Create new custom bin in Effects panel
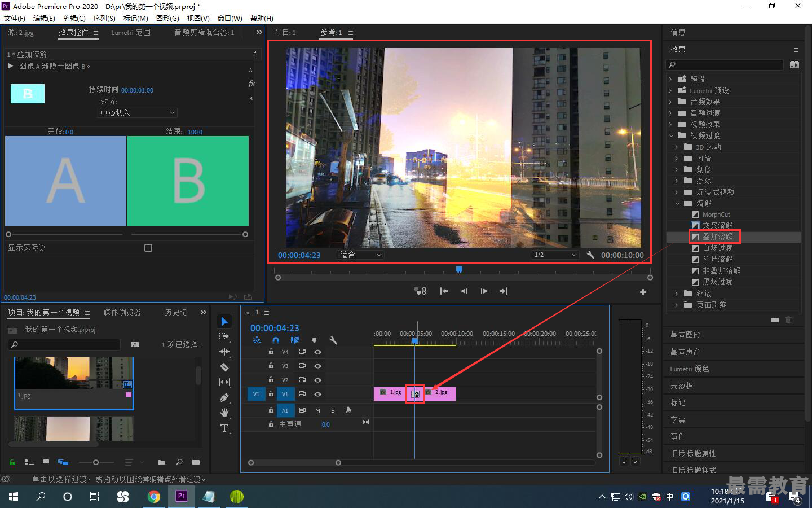 coord(775,319)
